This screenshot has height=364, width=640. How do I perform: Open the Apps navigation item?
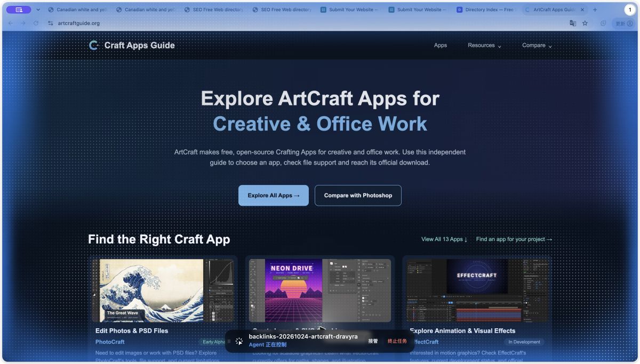(441, 45)
